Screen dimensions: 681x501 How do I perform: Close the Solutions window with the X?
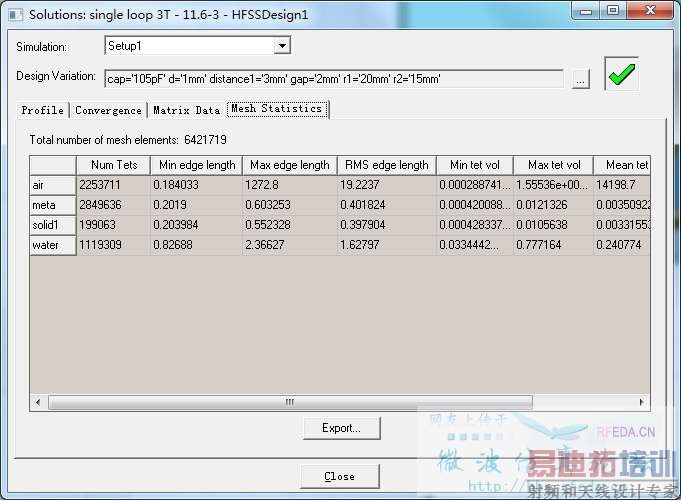(650, 10)
